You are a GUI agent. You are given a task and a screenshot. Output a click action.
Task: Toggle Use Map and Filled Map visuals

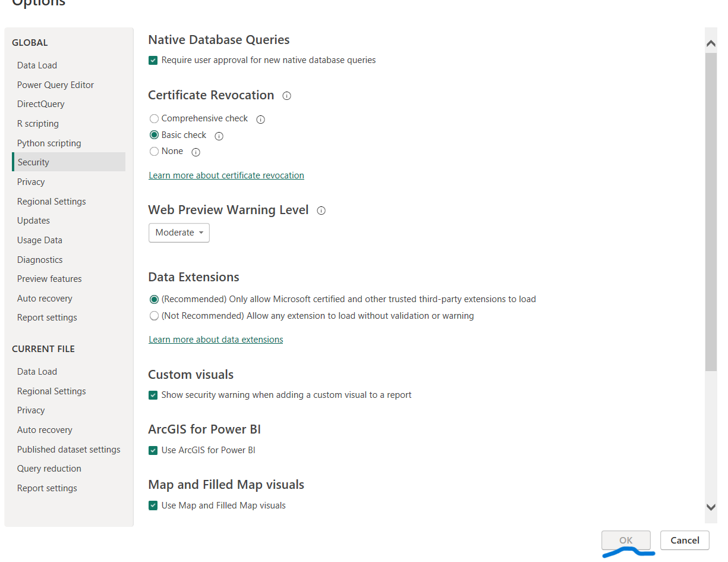[x=153, y=506]
